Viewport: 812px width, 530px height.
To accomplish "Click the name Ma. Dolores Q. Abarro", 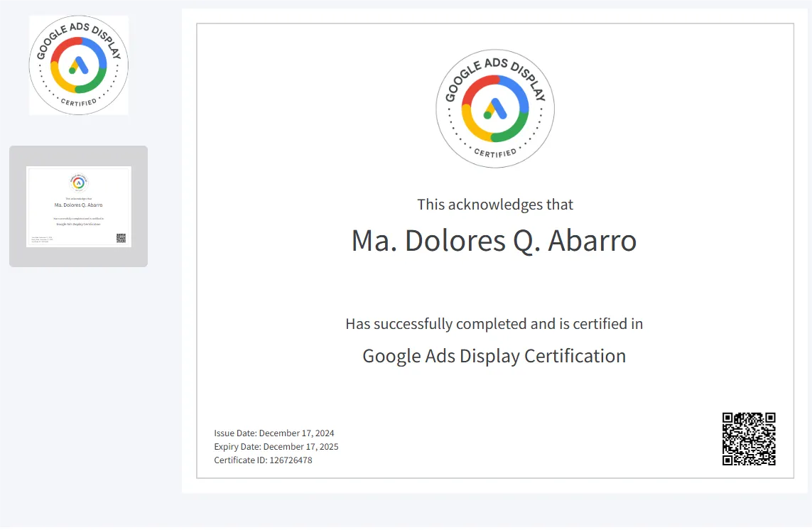I will pos(494,241).
